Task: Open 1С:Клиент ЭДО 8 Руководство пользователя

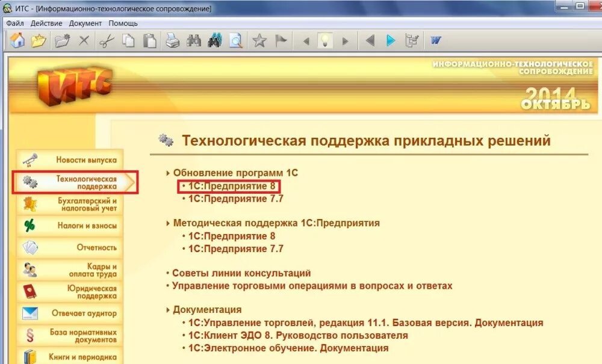Action: pyautogui.click(x=298, y=335)
